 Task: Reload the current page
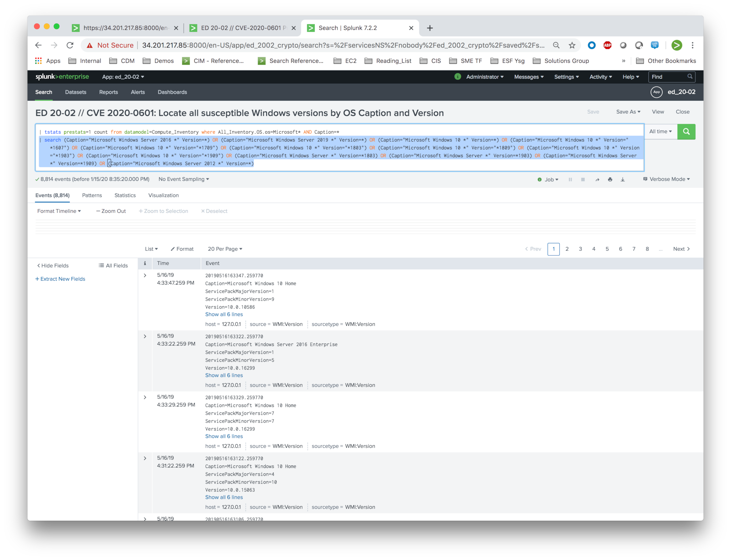click(70, 45)
